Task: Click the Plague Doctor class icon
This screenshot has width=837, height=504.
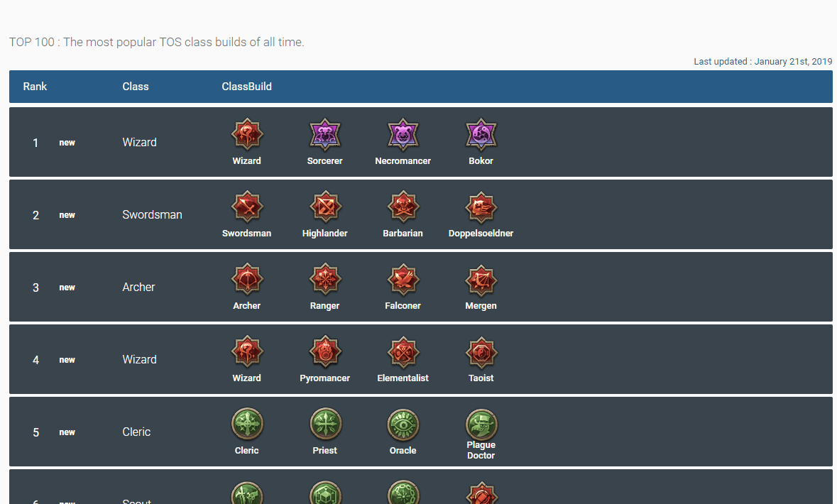Action: 481,424
